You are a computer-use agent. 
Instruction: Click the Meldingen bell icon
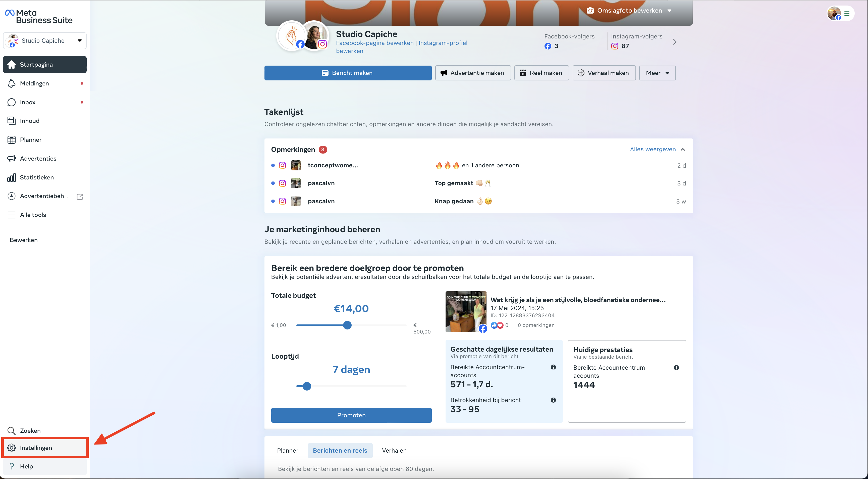[12, 83]
